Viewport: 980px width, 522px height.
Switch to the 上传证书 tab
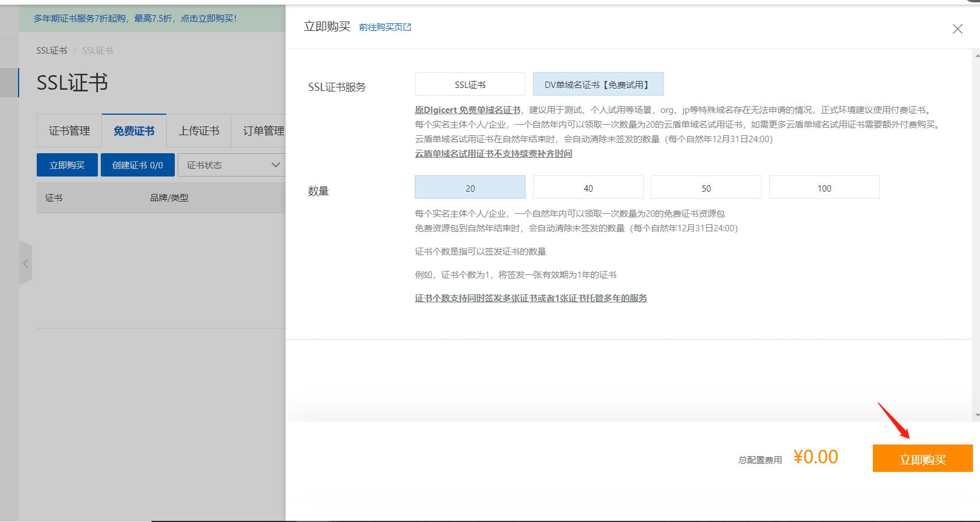coord(199,131)
